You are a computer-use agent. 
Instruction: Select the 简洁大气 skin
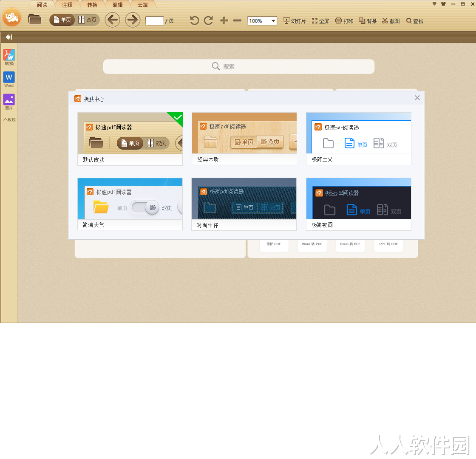point(130,204)
